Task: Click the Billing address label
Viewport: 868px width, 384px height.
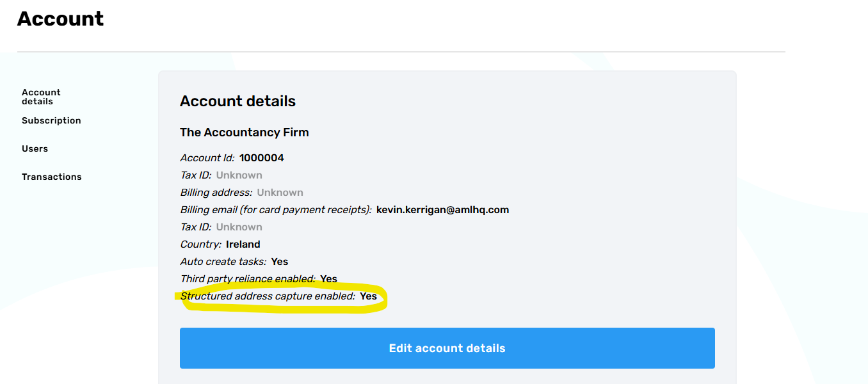Action: pos(216,193)
